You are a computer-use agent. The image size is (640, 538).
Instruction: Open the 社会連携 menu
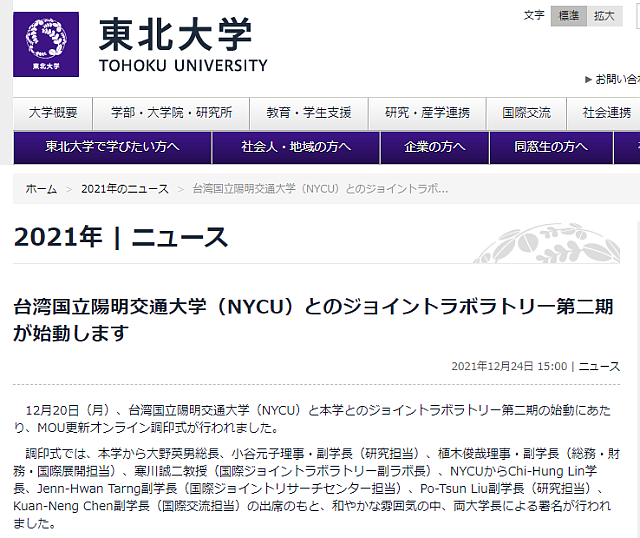607,113
